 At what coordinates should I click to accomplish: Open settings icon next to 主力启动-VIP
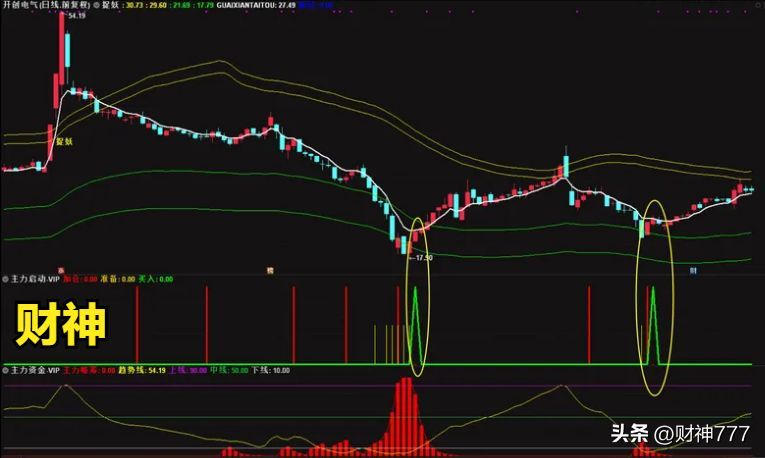[5, 279]
